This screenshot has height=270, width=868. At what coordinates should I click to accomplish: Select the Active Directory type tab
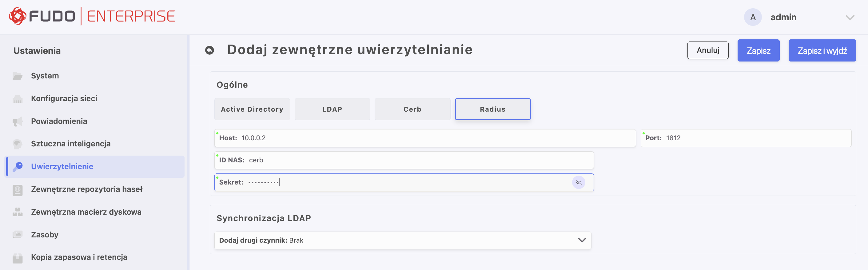click(x=252, y=109)
